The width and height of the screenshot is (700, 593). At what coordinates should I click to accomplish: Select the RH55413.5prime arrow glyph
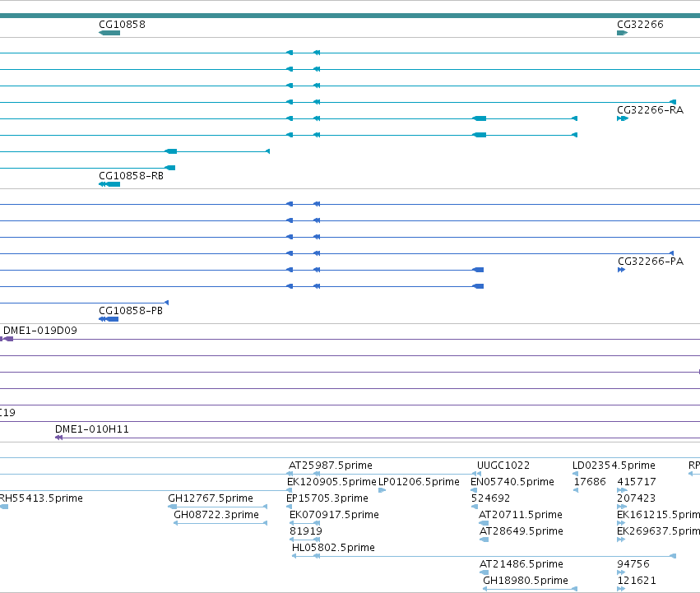[4, 507]
